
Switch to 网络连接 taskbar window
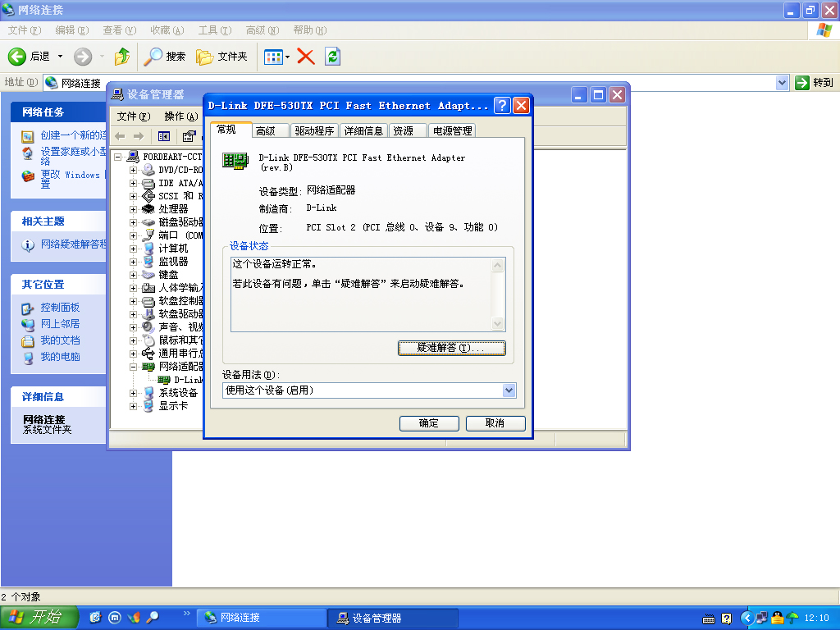click(262, 618)
